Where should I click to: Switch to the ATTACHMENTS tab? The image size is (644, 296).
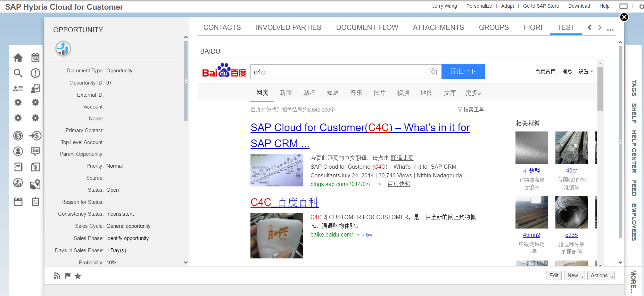pyautogui.click(x=438, y=27)
